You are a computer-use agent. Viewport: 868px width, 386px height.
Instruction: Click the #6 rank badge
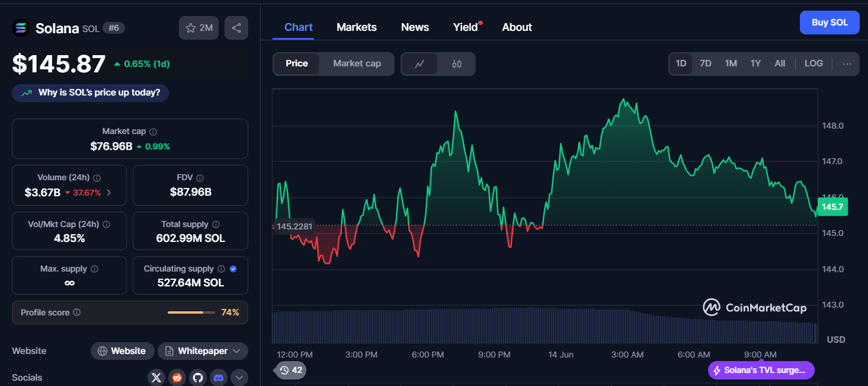coord(114,28)
